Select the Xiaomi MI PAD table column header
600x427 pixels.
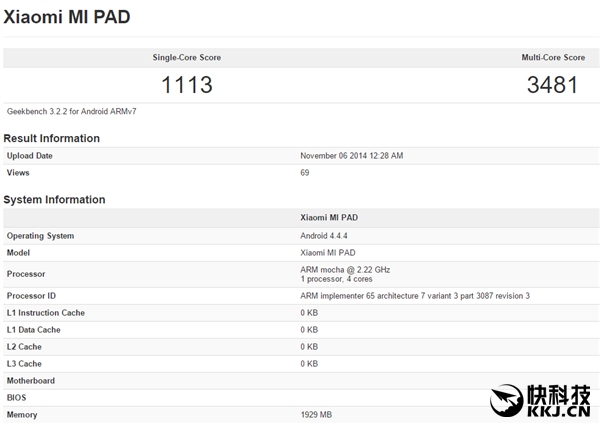tap(329, 217)
